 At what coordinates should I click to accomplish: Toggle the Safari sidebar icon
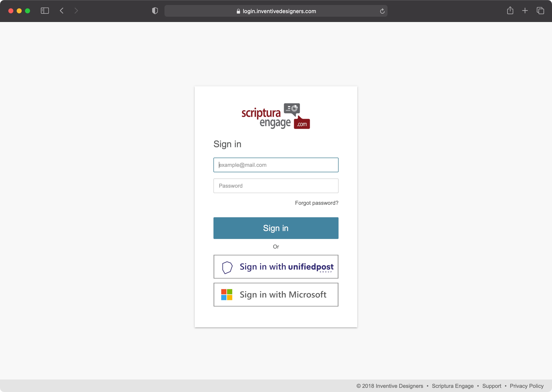click(45, 11)
